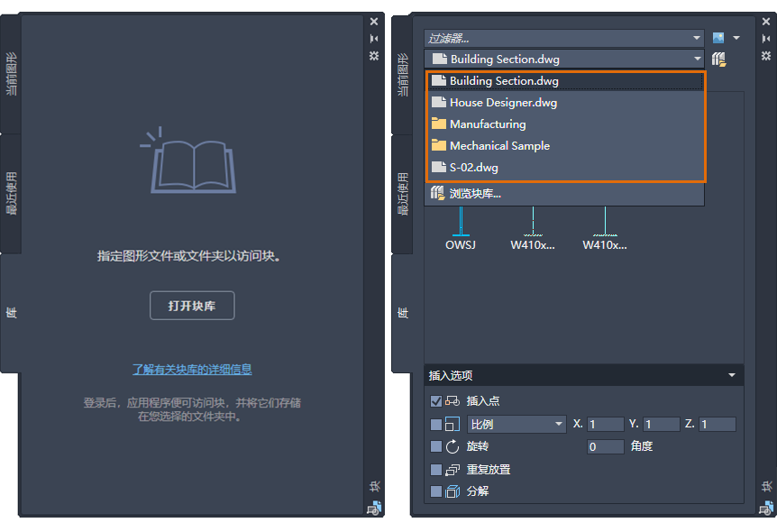
Task: Select the 库 tab in right palette
Action: (403, 312)
